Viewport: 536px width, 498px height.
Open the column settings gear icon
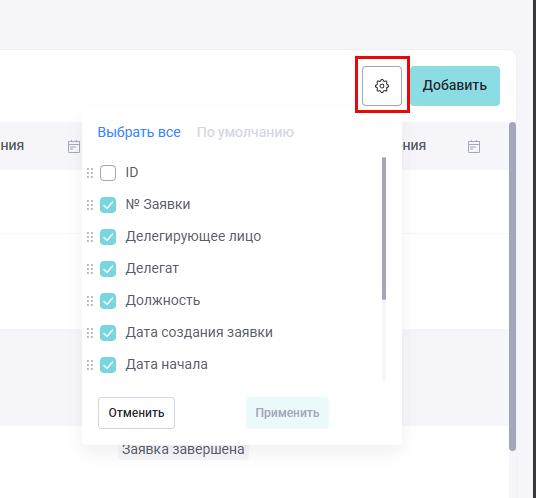click(x=382, y=86)
